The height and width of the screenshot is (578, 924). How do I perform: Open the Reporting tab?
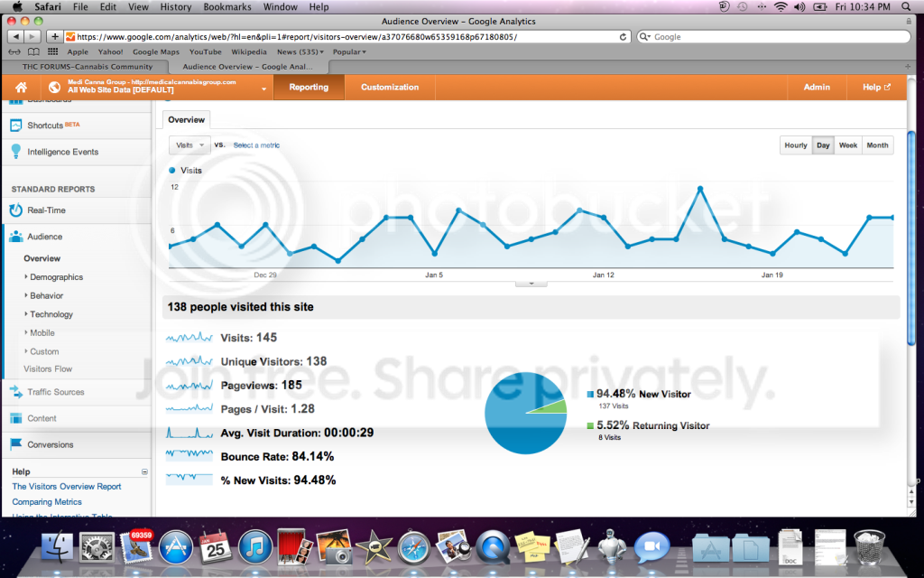click(309, 87)
